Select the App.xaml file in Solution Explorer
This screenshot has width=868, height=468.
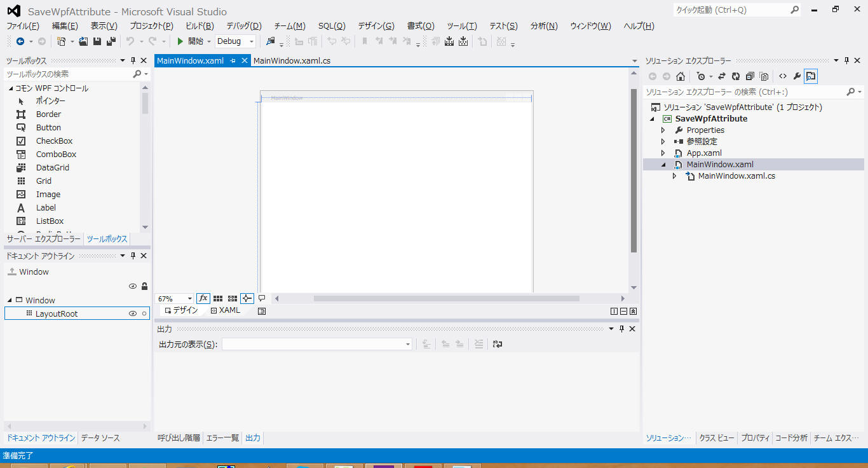704,153
